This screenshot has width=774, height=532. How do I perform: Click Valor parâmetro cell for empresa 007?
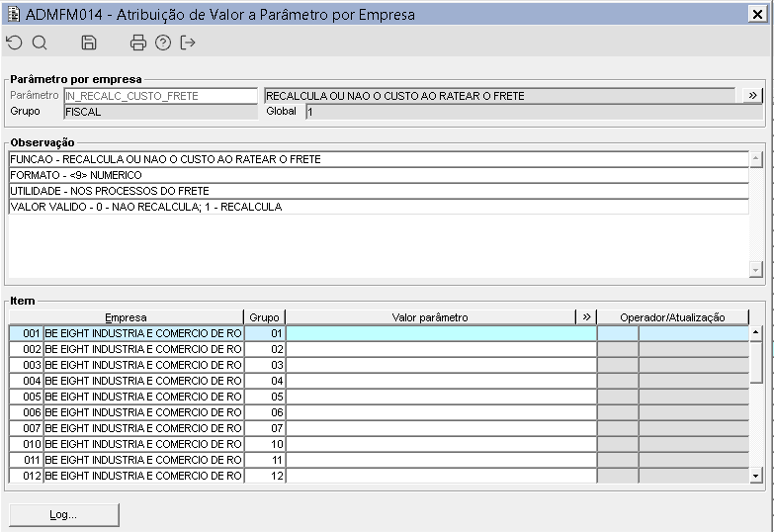point(441,428)
